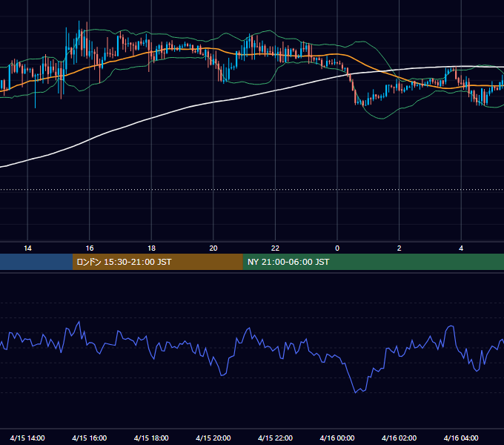Click the 4/15 22:00 timestamp label

(x=275, y=438)
